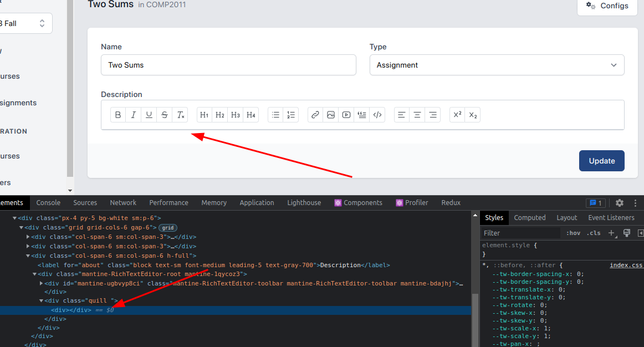Switch to the Console tab

click(x=48, y=202)
